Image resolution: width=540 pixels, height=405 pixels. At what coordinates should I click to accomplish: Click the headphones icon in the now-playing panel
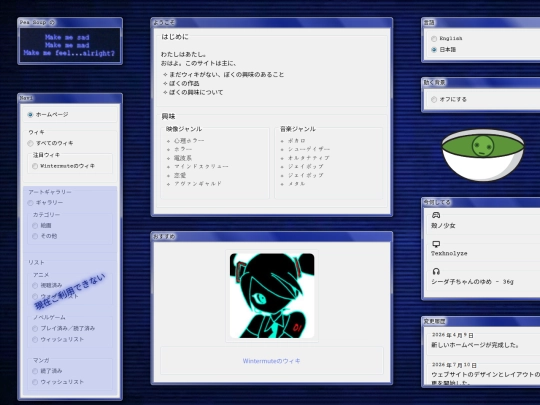(436, 271)
